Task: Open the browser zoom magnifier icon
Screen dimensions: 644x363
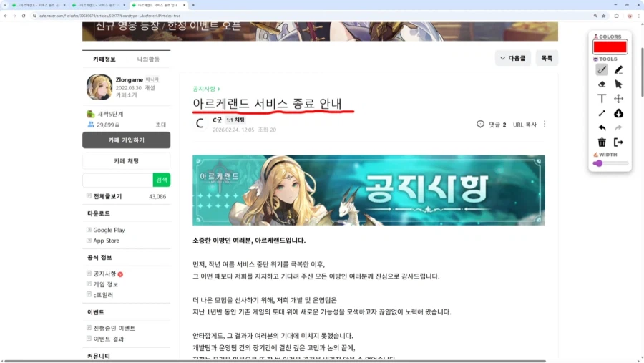Action: [595, 16]
